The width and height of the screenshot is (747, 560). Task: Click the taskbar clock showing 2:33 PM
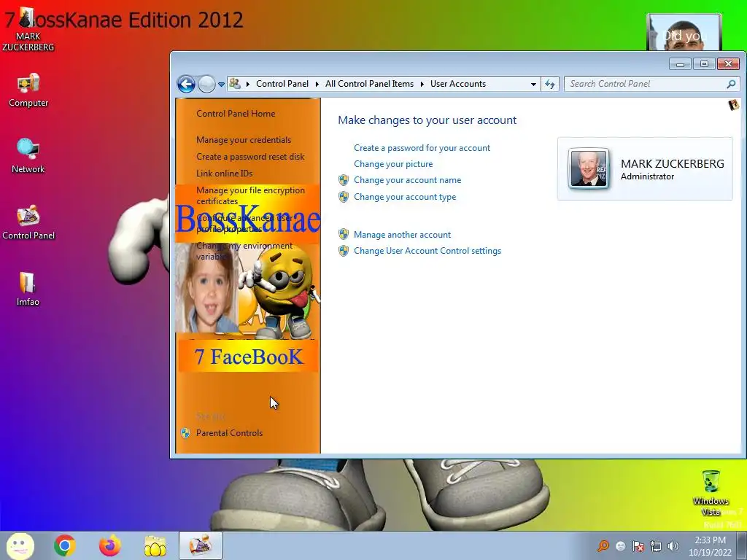point(710,545)
